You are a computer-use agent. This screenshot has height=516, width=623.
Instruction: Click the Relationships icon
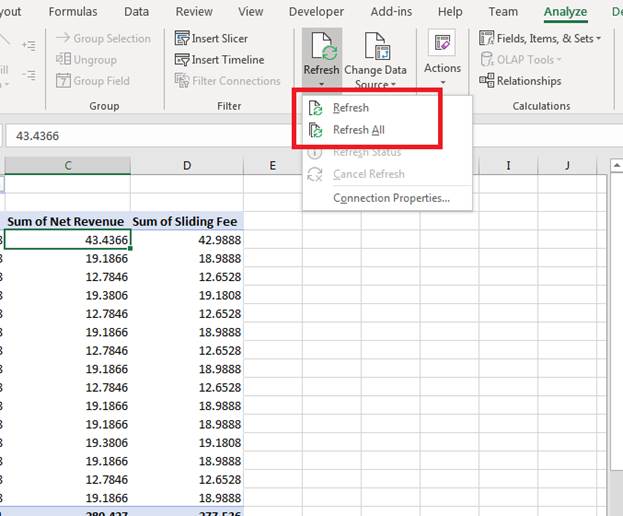486,81
